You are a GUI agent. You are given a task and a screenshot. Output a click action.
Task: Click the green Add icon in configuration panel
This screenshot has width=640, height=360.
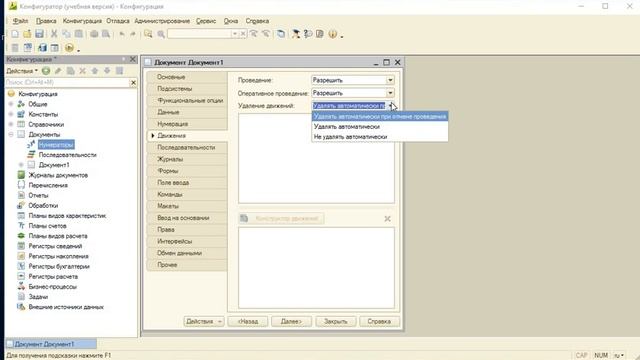pyautogui.click(x=46, y=71)
